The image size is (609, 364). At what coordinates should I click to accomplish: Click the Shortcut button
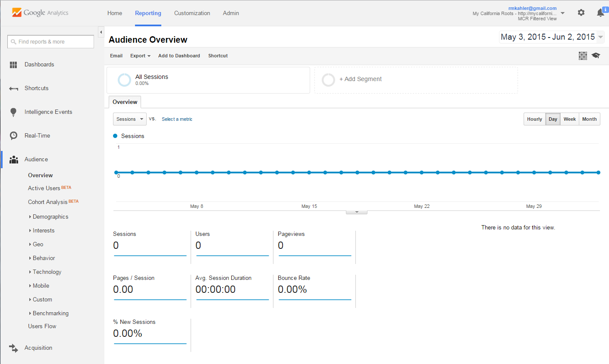[218, 56]
